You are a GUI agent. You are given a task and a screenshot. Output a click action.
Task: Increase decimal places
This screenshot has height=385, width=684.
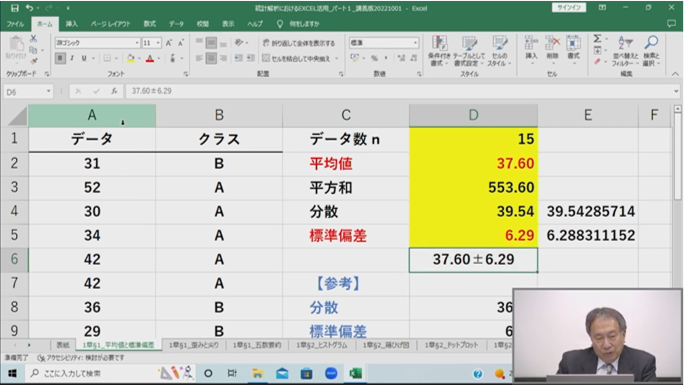pos(401,58)
